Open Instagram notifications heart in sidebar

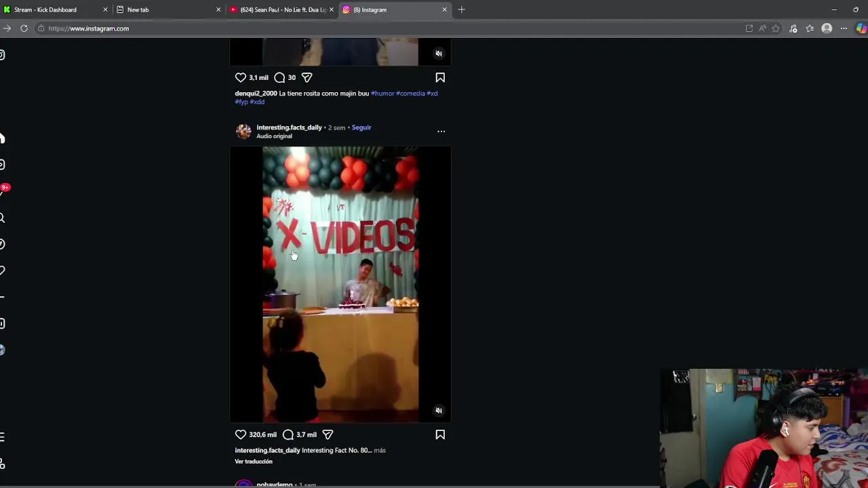pos(2,270)
